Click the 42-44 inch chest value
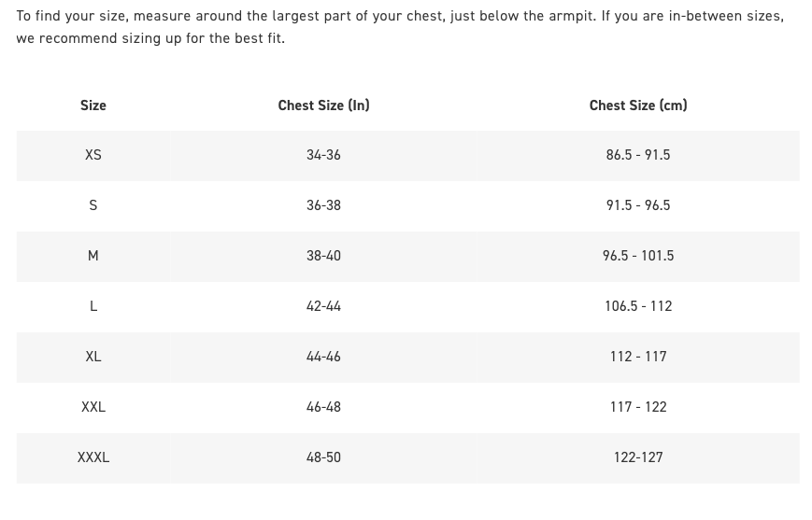This screenshot has width=812, height=520. [x=323, y=306]
